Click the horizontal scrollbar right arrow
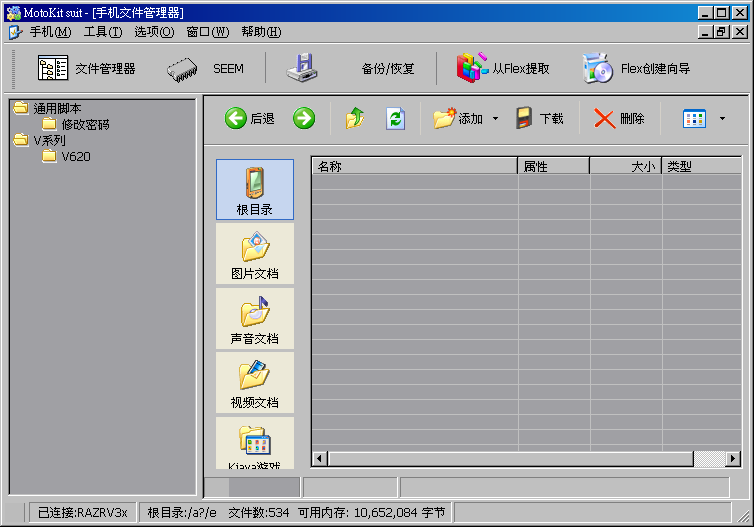 tap(732, 459)
